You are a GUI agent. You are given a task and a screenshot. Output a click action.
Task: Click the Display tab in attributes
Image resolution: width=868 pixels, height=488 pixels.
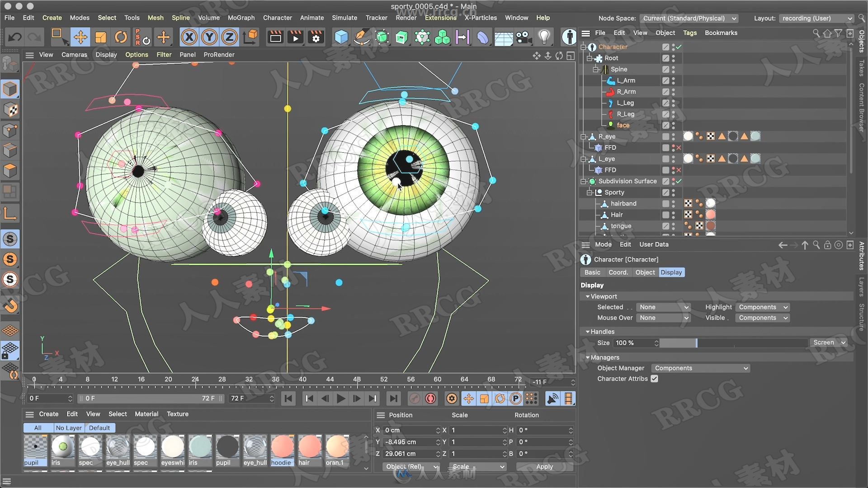coord(671,272)
